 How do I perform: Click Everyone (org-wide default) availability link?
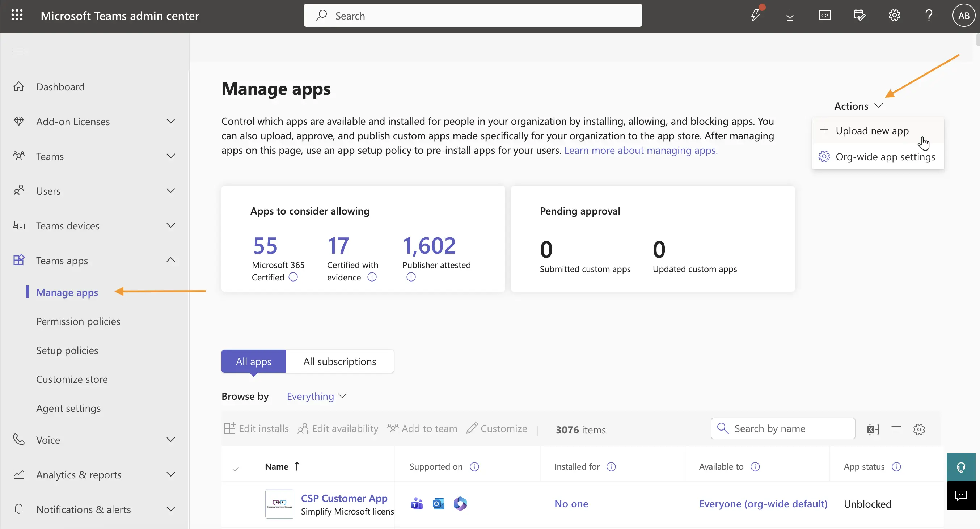(x=763, y=504)
